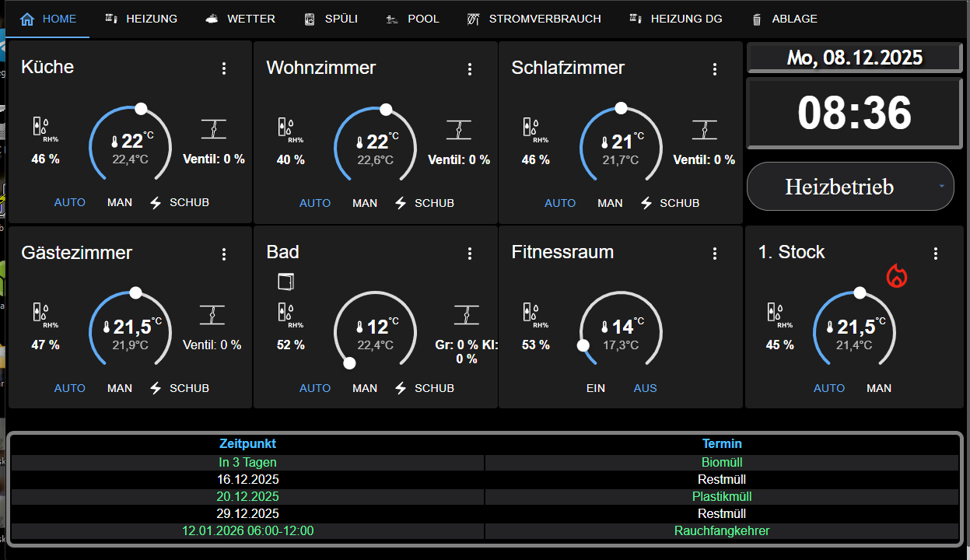This screenshot has height=560, width=970.
Task: Activate SCHUB boost in Wohnzimmer
Action: [425, 202]
